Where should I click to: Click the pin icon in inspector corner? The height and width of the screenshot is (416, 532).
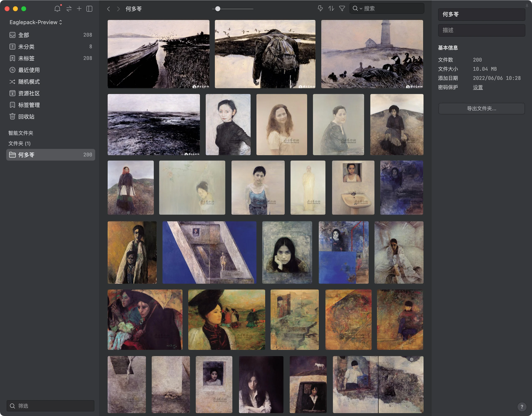(527, 5)
